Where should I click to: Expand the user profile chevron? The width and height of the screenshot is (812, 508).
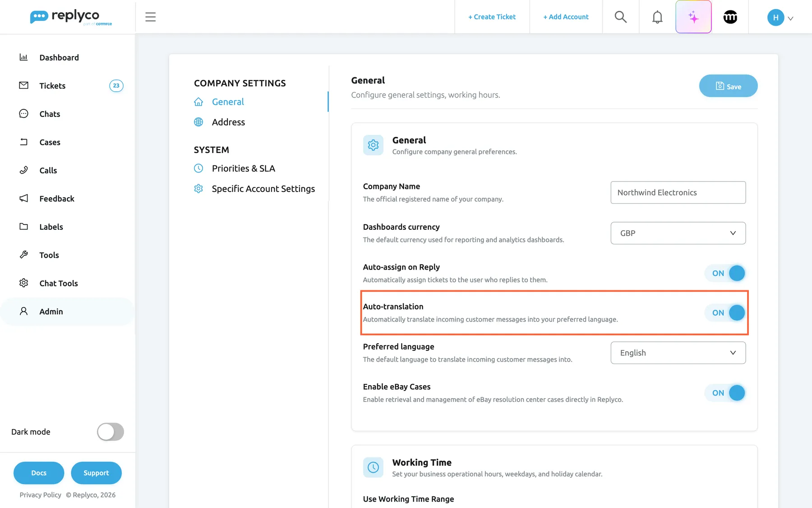(x=790, y=18)
